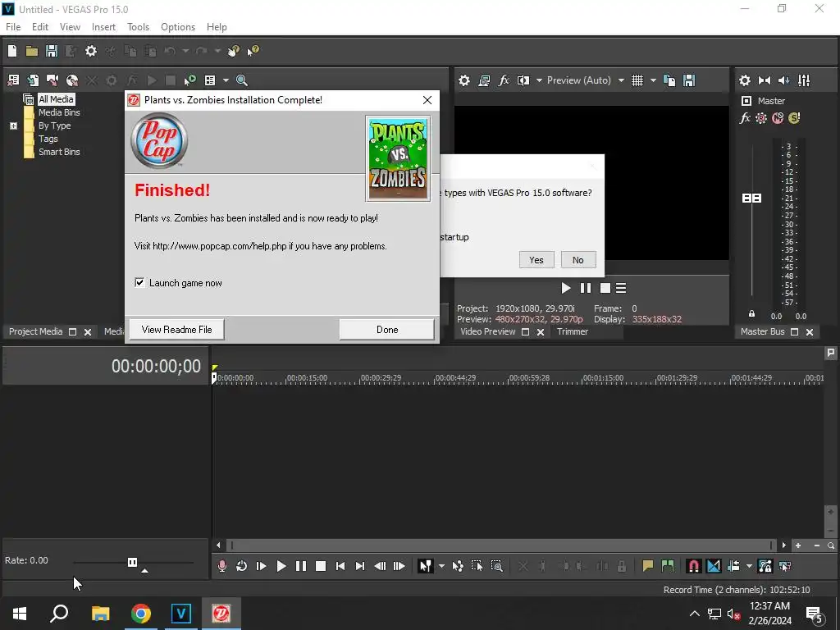Click Stop in the timeline transport bar
This screenshot has width=840, height=630.
[321, 566]
